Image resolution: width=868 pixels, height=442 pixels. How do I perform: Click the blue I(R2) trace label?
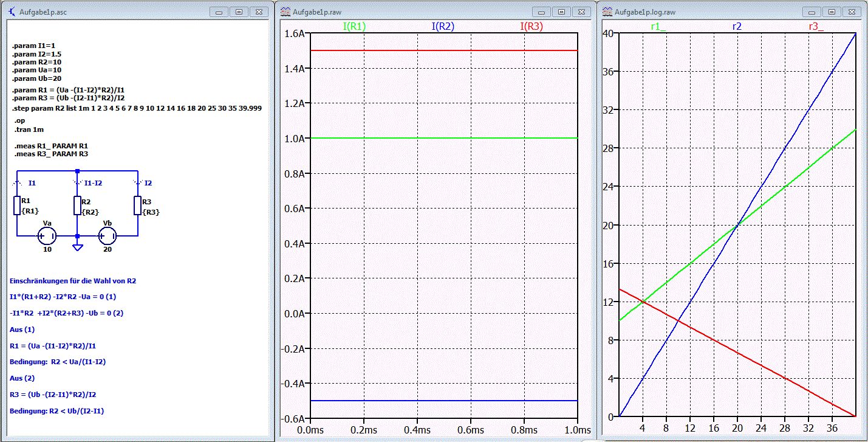(x=443, y=26)
